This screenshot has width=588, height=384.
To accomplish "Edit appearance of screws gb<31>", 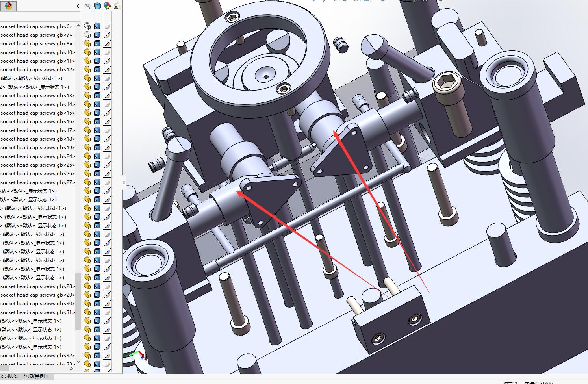I will (107, 312).
